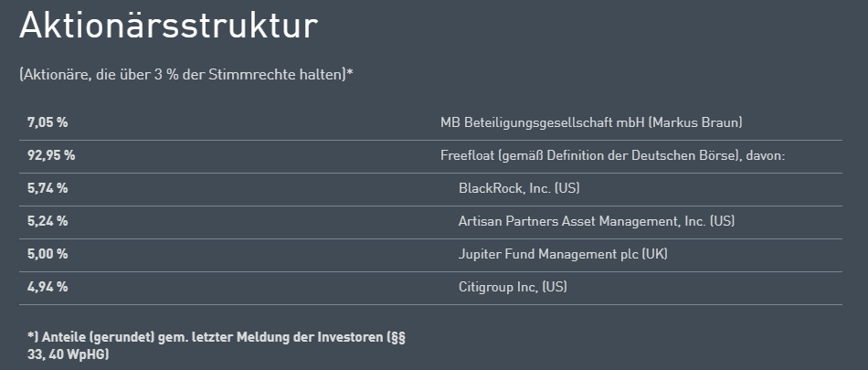Click the BlackRock, Inc. shareholder entry

(519, 188)
